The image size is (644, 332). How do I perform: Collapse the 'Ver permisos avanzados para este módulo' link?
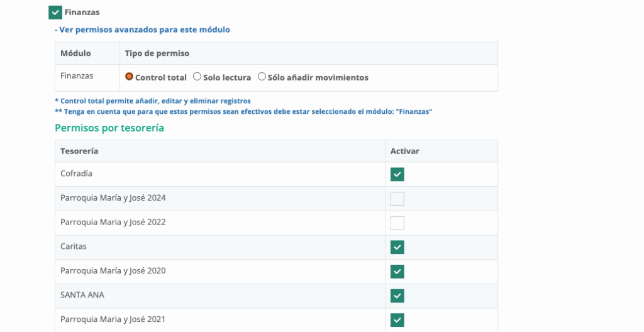(142, 30)
